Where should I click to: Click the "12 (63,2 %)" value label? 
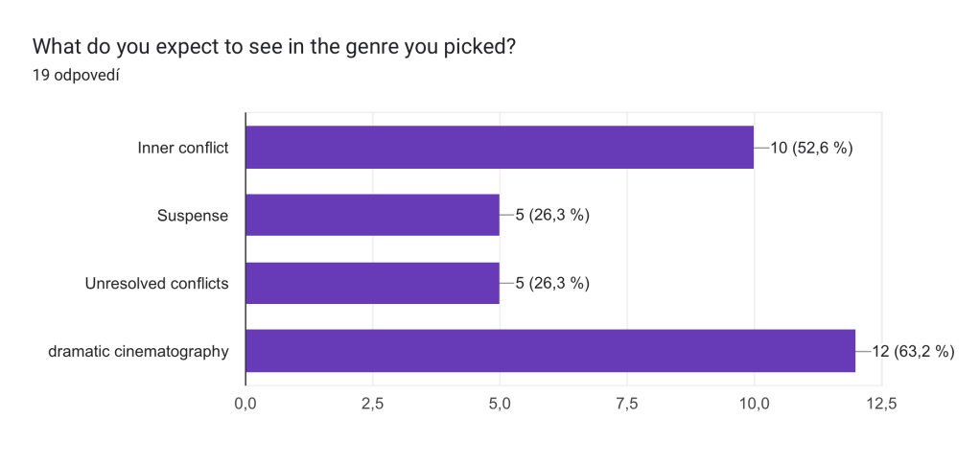(913, 352)
